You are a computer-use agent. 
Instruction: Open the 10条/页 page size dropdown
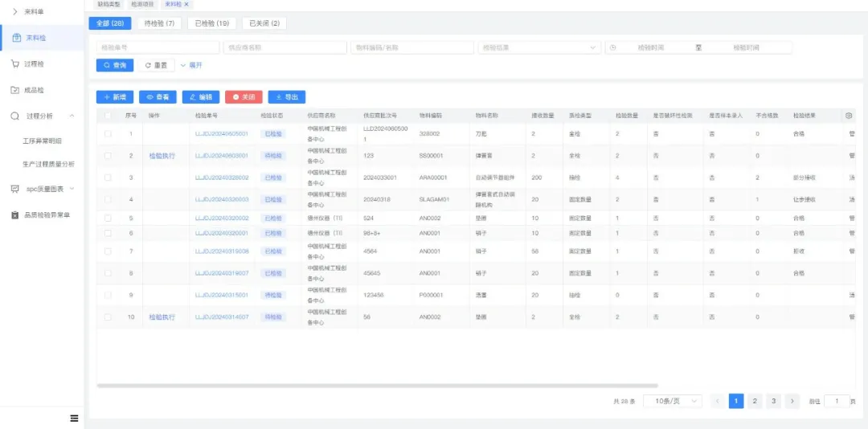tap(673, 401)
